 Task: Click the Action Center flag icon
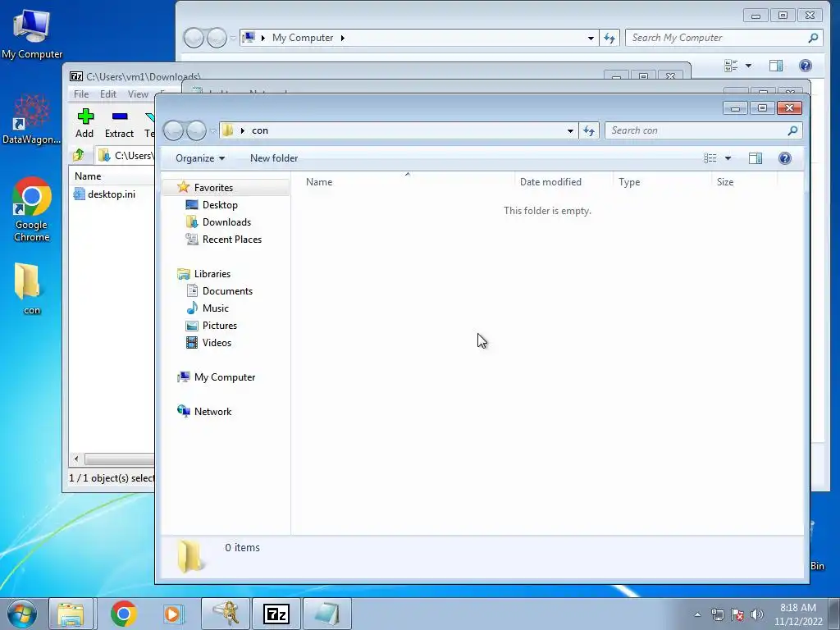click(x=737, y=614)
